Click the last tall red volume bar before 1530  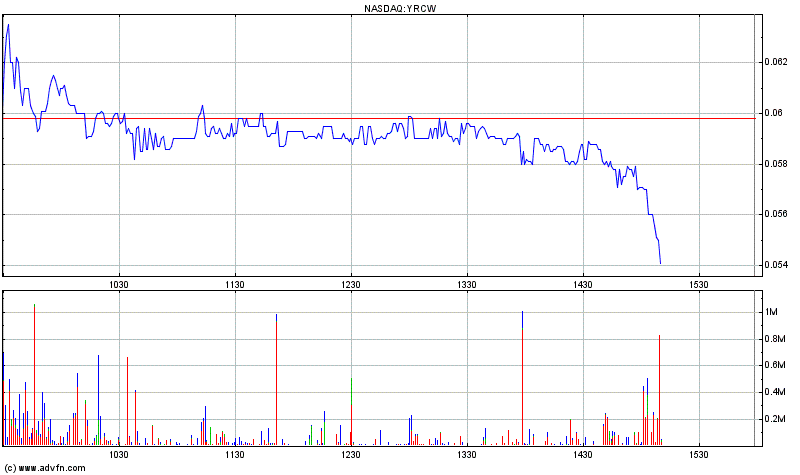[659, 390]
